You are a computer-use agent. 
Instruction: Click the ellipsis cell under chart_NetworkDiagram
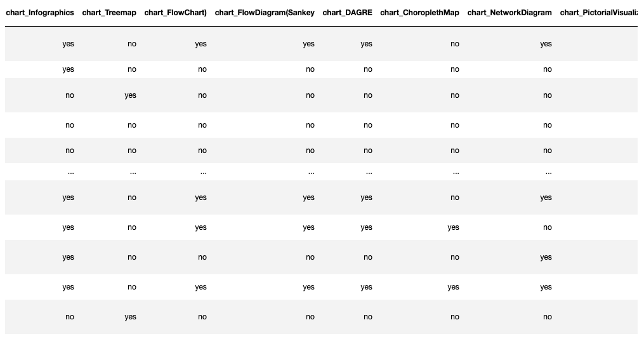548,172
